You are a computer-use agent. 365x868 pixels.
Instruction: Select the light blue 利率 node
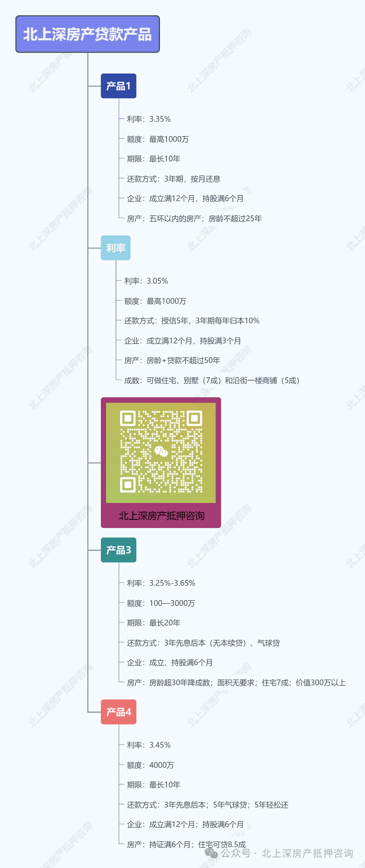click(x=116, y=248)
